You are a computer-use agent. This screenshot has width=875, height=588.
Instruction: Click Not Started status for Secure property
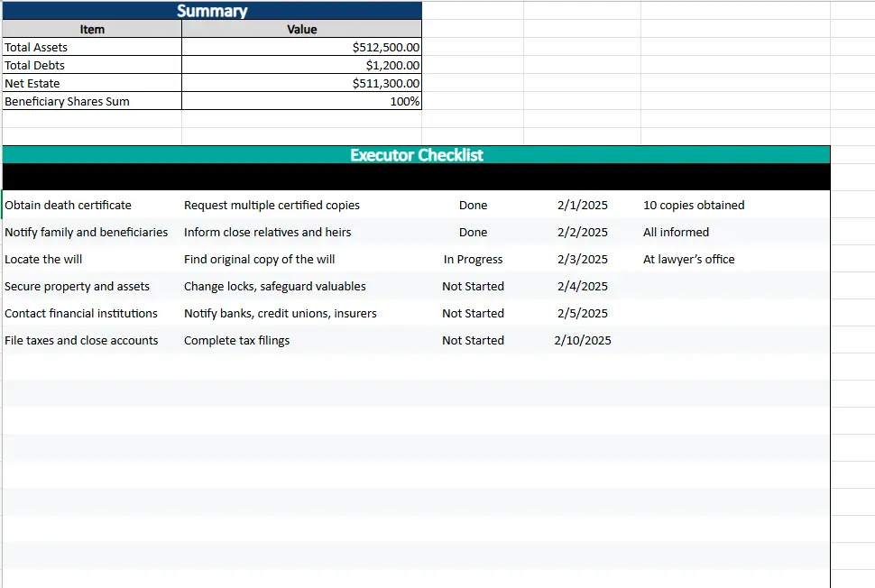pos(473,286)
